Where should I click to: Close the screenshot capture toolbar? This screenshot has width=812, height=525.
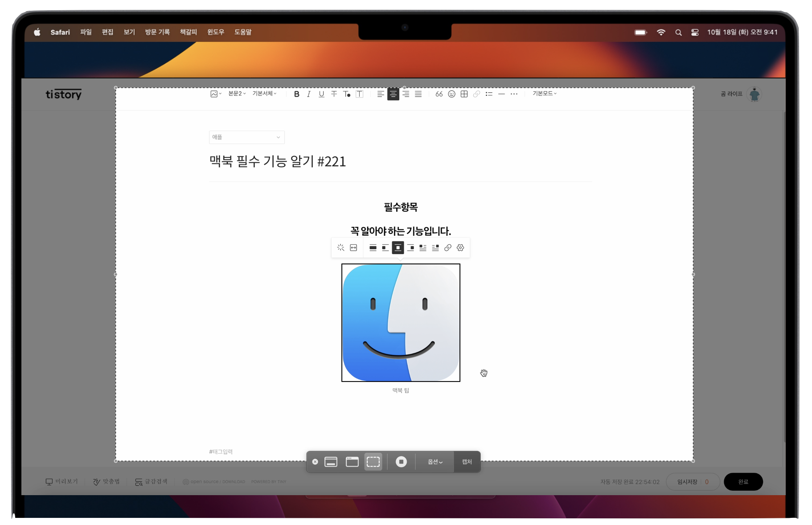315,462
